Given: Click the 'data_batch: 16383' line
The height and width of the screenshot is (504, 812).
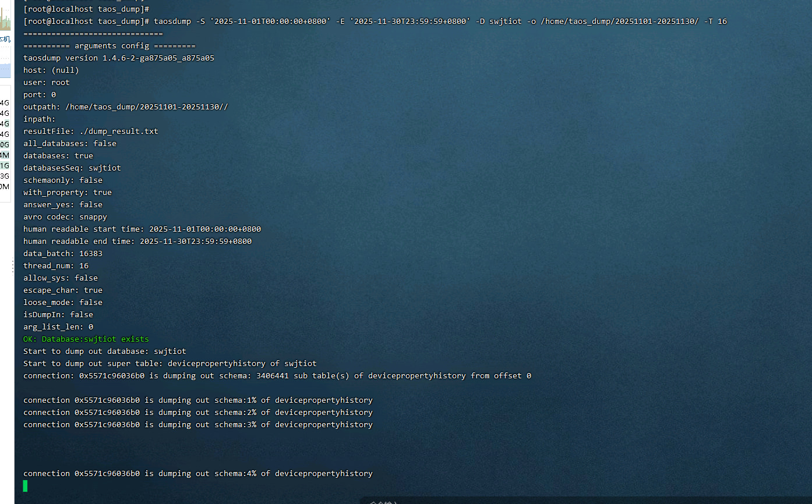Looking at the screenshot, I should (x=62, y=254).
